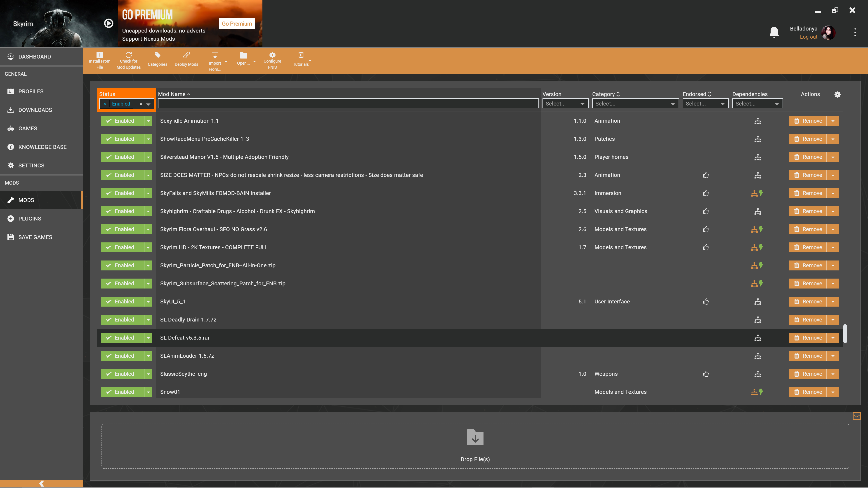This screenshot has width=868, height=488.
Task: Disable SLAnimLoader-1.5 mod
Action: tap(122, 356)
